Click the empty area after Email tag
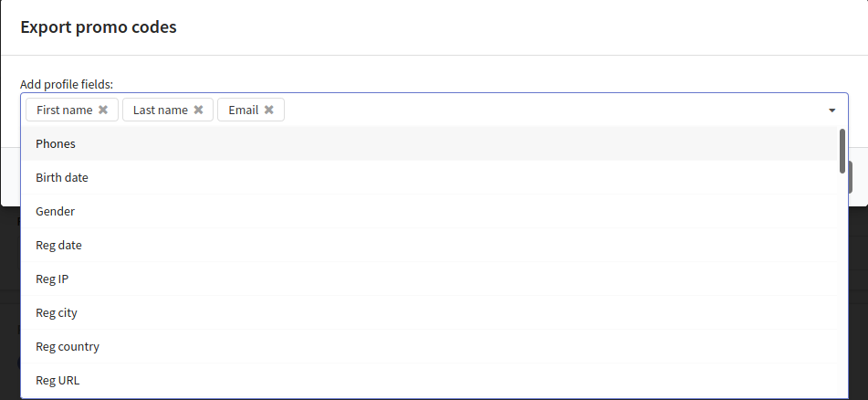 pos(548,111)
